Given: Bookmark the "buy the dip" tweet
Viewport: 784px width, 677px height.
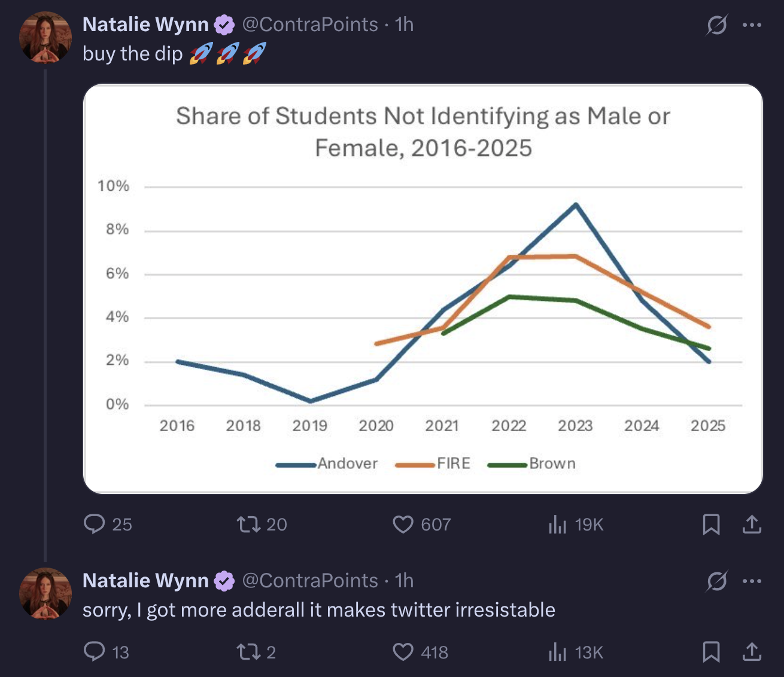Looking at the screenshot, I should point(711,524).
